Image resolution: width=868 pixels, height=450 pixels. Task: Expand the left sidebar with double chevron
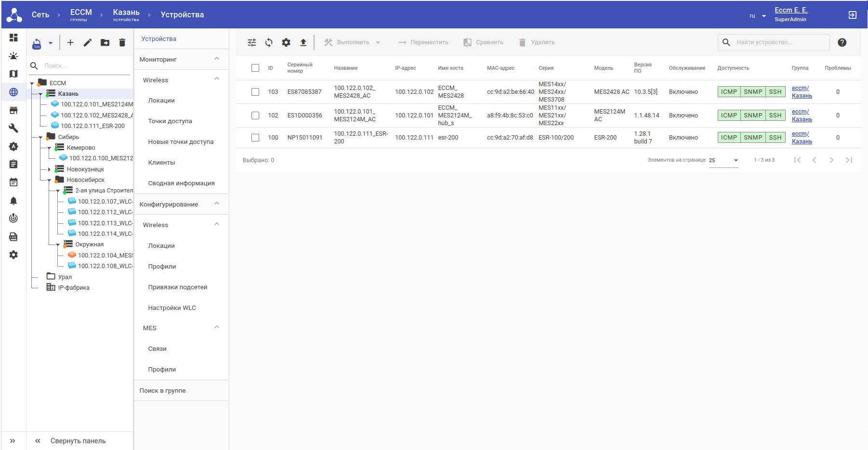point(13,441)
